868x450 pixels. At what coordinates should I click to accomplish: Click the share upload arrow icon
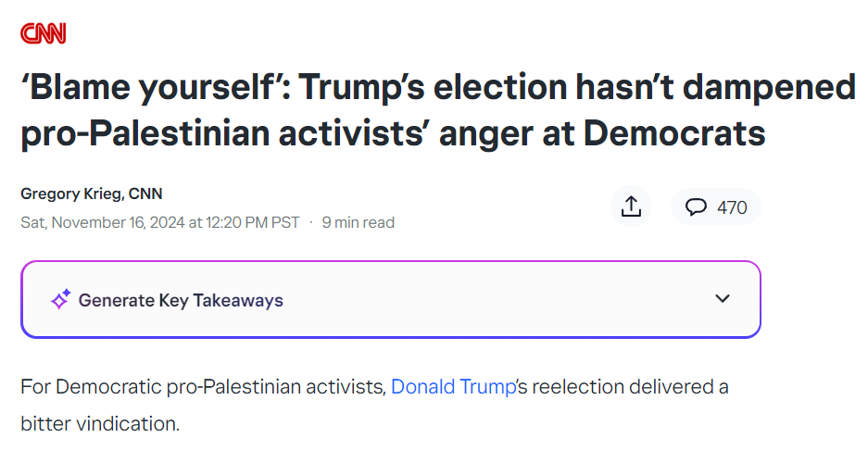click(631, 206)
